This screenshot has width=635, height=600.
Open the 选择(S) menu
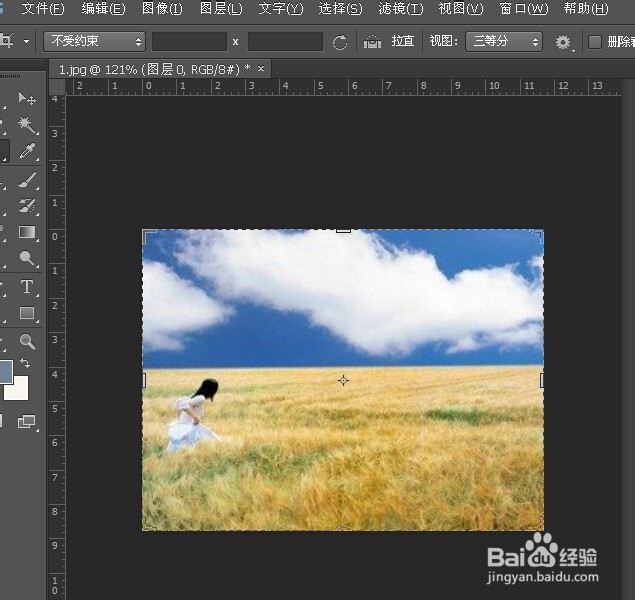coord(340,9)
